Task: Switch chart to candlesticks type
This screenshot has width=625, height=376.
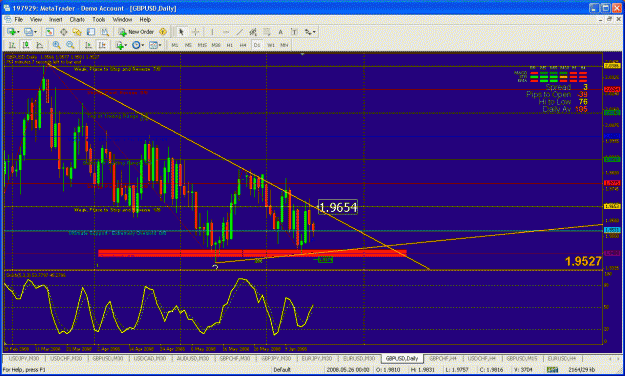Action: [x=26, y=45]
